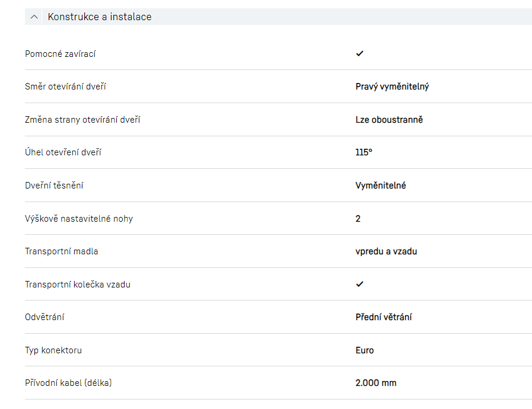Click the Pomocné zavírací checkmark icon
This screenshot has height=409, width=532.
point(359,53)
